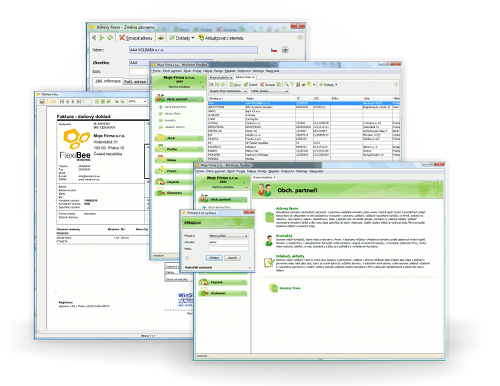The width and height of the screenshot is (500, 386).
Task: Open the Doklady dropdown in address window
Action: coord(182,38)
